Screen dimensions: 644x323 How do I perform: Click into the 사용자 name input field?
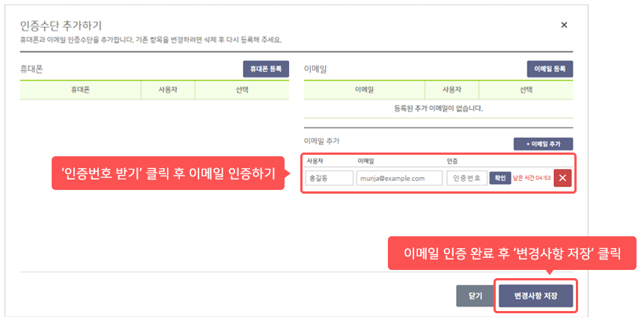click(x=329, y=178)
